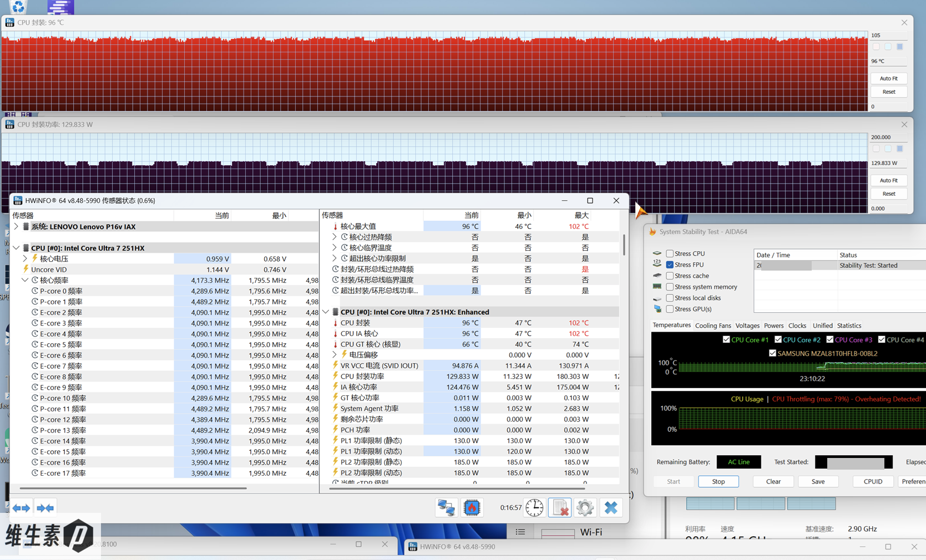Click the 200.000 maximum value field in power graph

(889, 137)
